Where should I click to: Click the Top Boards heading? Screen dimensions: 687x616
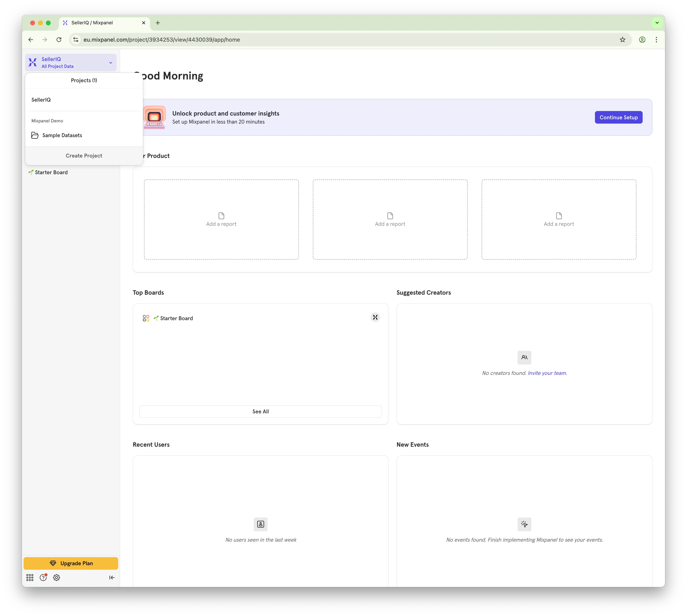[148, 293]
